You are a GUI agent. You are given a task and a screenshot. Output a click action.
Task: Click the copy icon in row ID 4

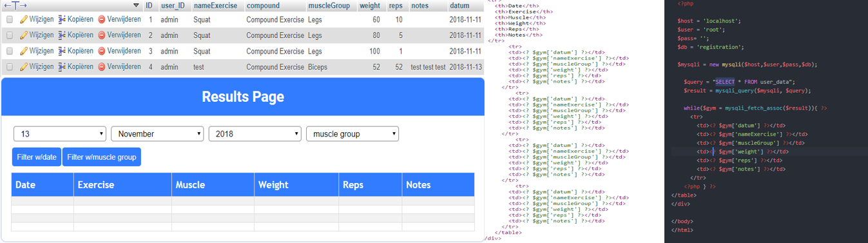click(x=62, y=66)
